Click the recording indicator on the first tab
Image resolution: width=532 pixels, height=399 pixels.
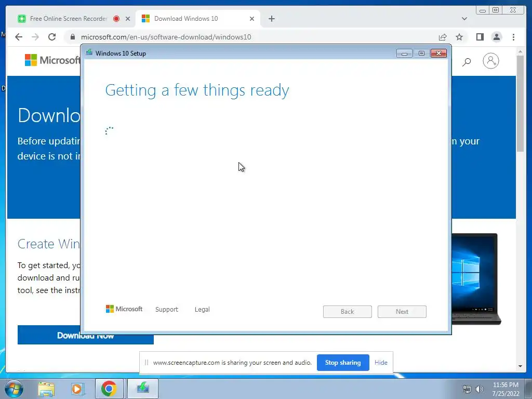(116, 19)
